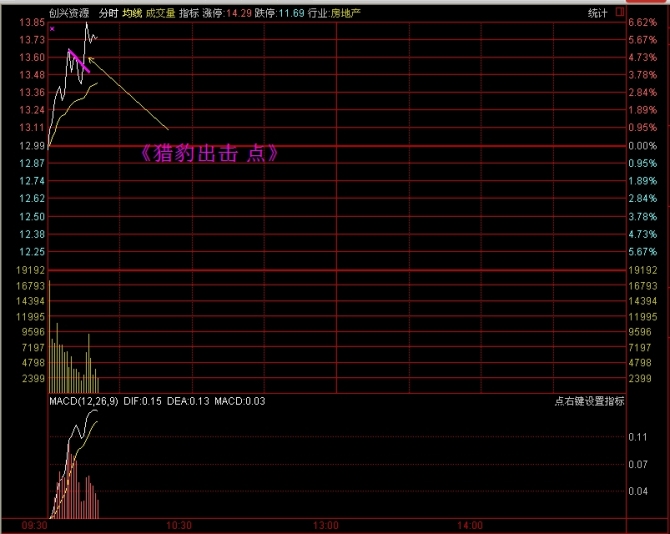Click the magenta x marker near the top-left
Viewport: 670px width, 534px height.
(x=52, y=29)
